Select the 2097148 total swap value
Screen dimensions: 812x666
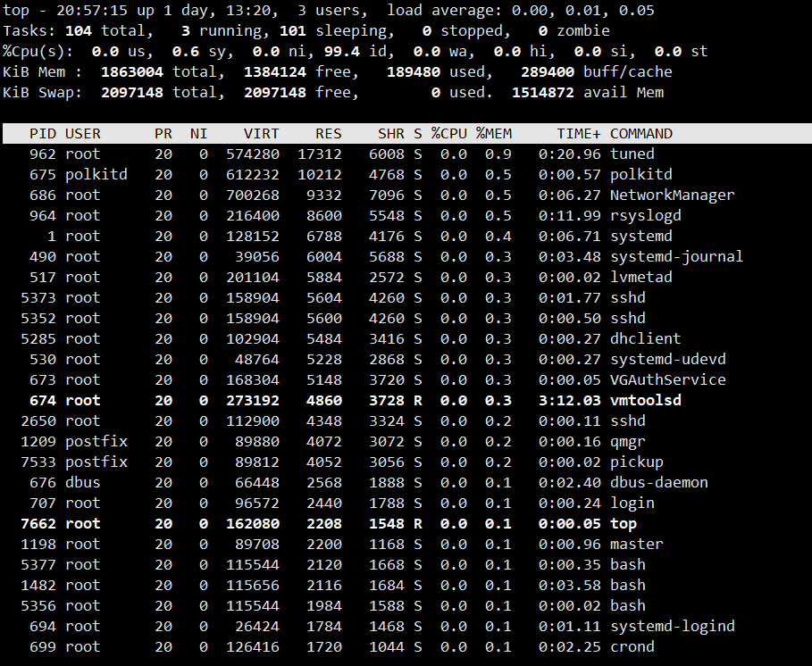point(132,93)
